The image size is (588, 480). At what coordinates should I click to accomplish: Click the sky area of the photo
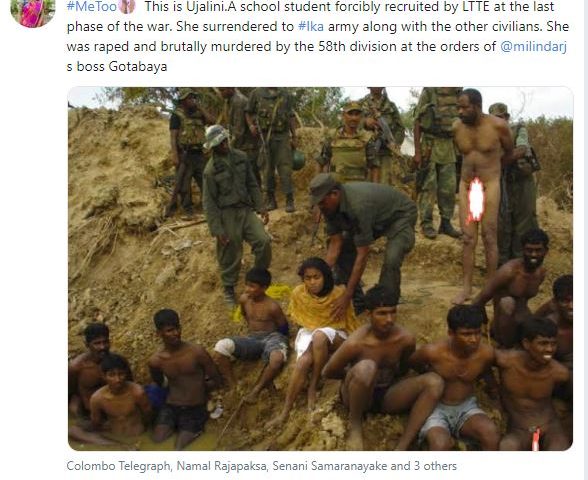[x=544, y=101]
